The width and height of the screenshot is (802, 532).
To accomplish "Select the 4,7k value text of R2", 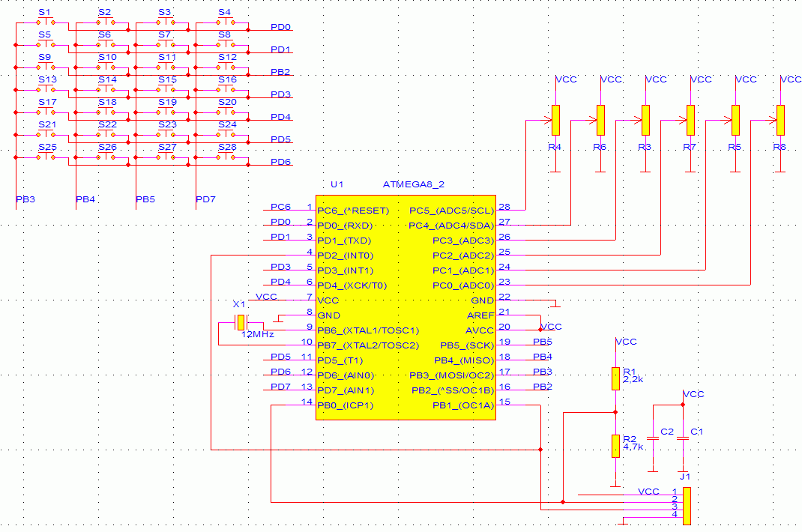I will tap(633, 447).
